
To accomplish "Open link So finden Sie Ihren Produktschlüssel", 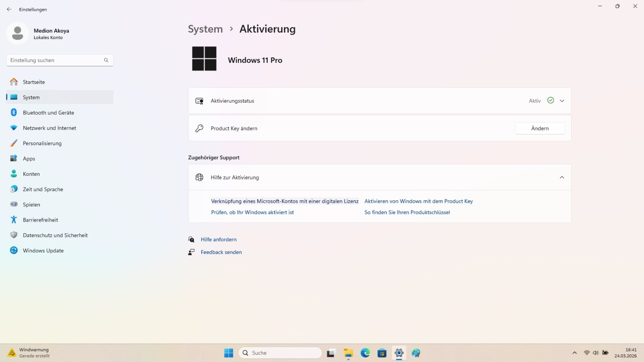I will 407,212.
